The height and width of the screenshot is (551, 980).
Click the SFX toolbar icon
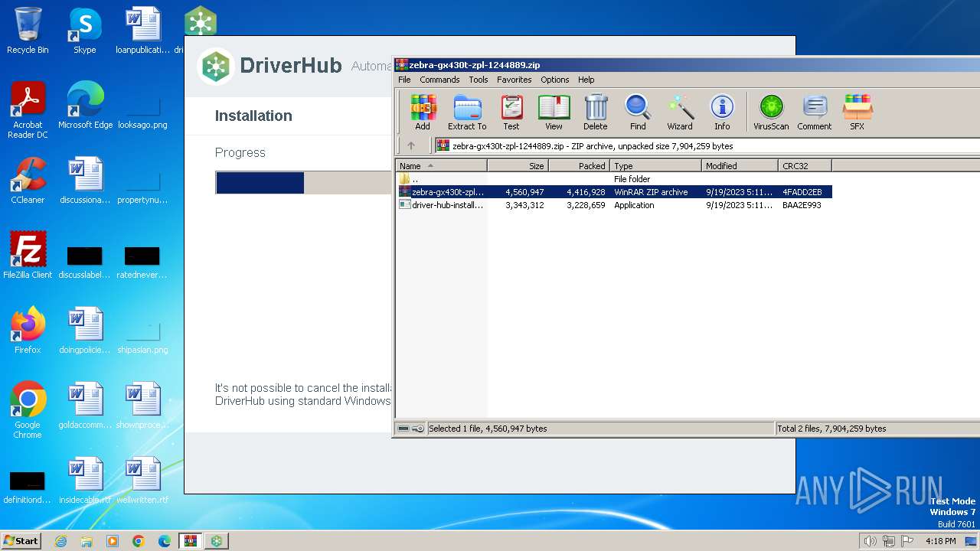click(857, 112)
